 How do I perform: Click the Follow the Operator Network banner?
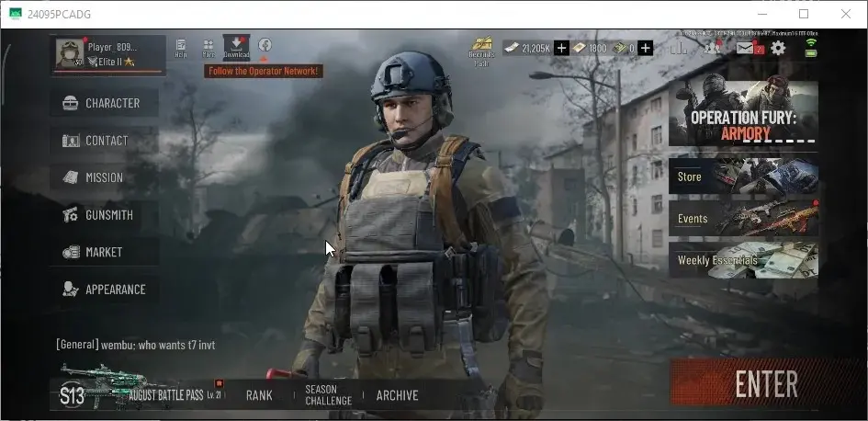click(264, 71)
